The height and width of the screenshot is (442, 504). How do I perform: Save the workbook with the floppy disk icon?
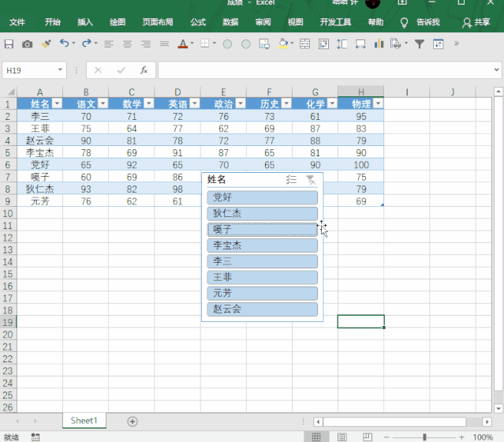[x=9, y=43]
